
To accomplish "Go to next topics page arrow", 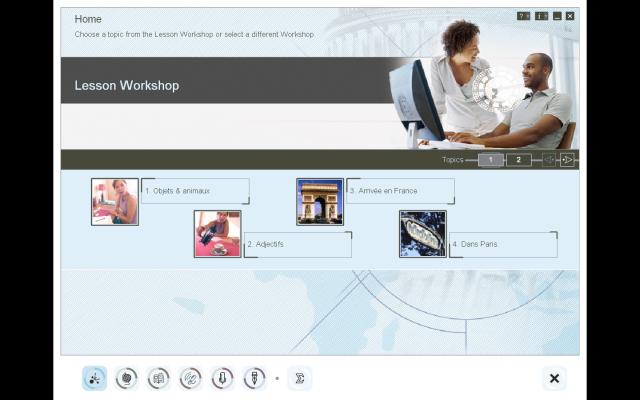I will [x=567, y=160].
